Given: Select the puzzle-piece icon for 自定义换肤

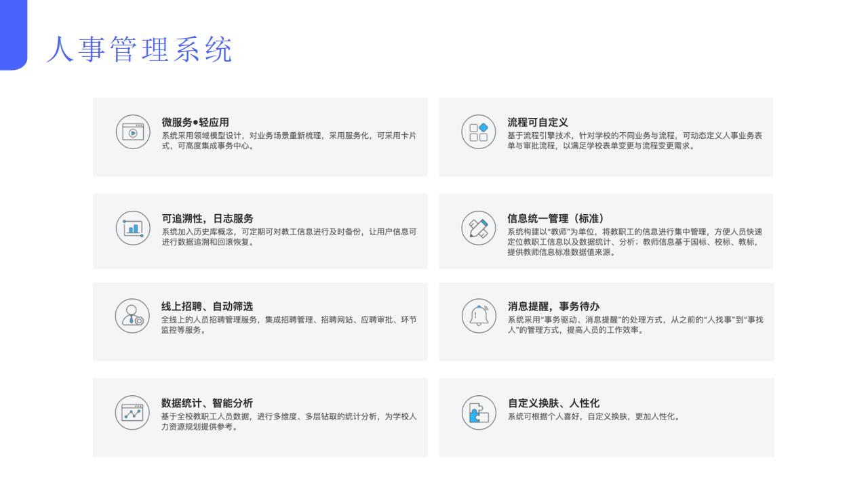Looking at the screenshot, I should pyautogui.click(x=478, y=412).
